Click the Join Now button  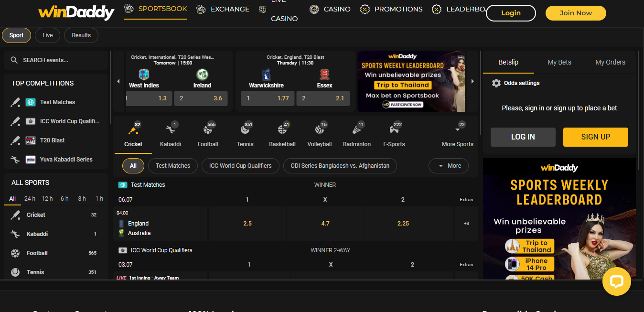(x=575, y=13)
